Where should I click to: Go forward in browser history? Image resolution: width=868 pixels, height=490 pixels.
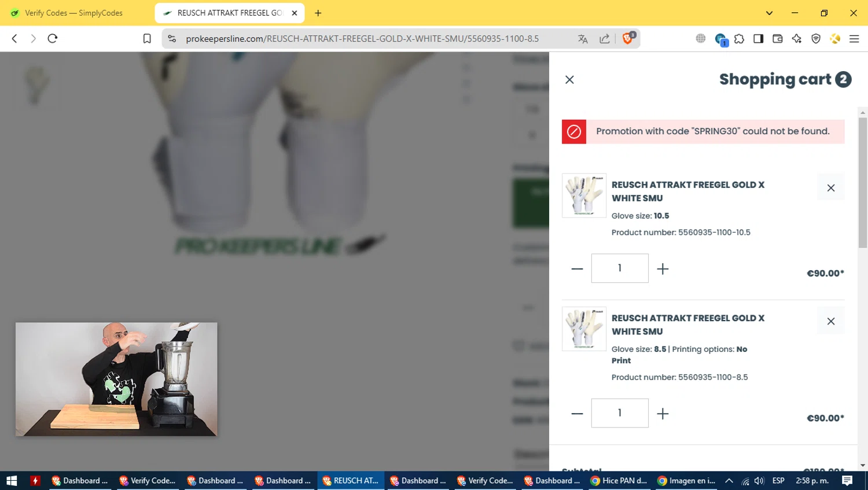33,39
